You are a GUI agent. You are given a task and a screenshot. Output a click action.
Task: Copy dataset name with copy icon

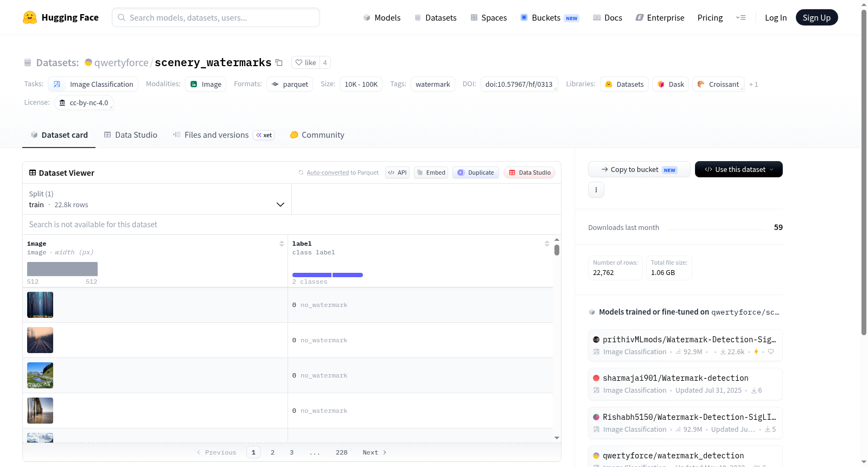point(279,62)
